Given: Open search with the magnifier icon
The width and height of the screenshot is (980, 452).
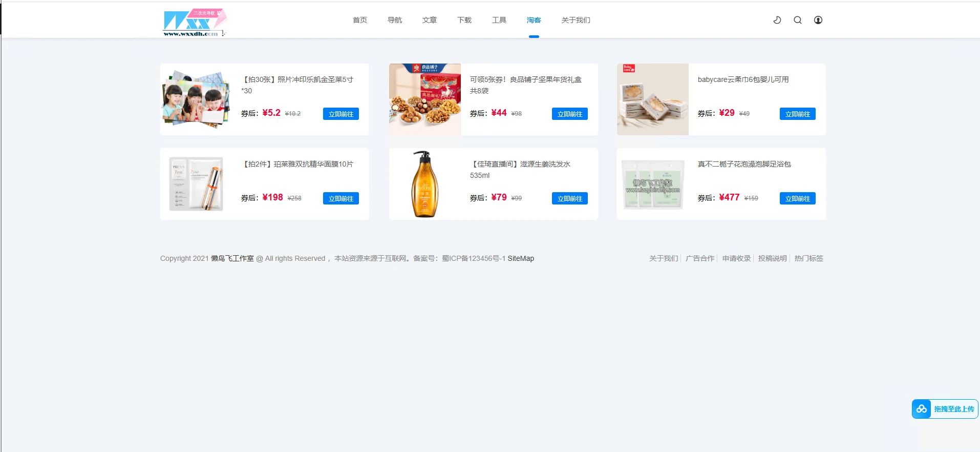Looking at the screenshot, I should [798, 20].
